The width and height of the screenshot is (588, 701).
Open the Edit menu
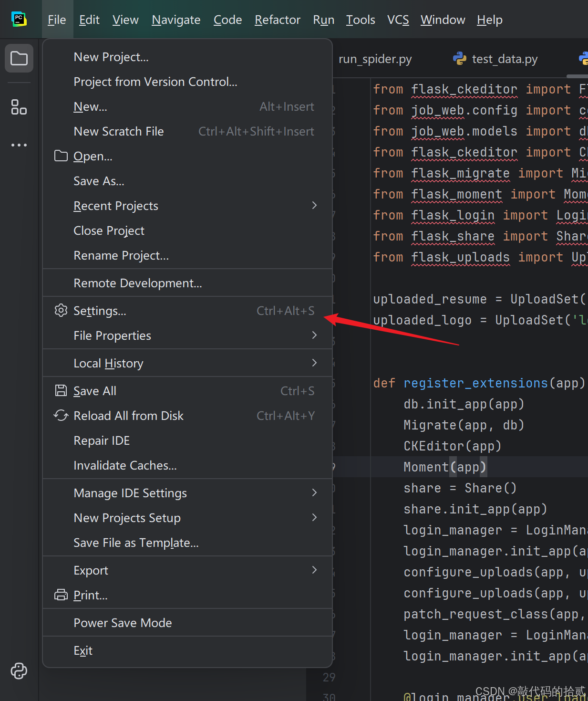pos(89,20)
